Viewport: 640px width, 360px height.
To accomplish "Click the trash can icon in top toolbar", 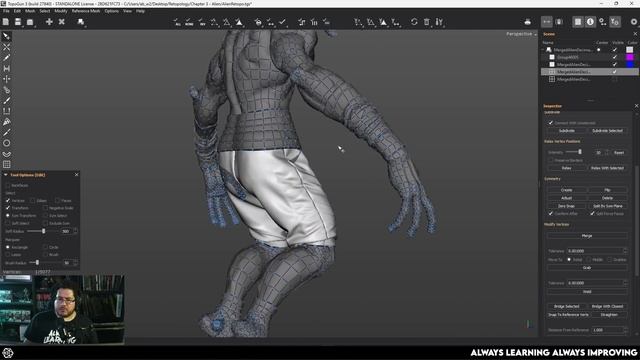I will pyautogui.click(x=426, y=22).
